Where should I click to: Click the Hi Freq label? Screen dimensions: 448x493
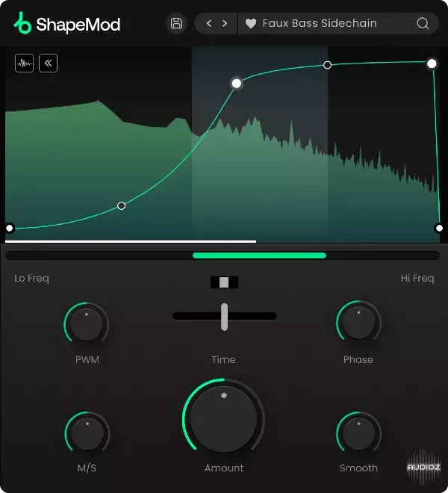coord(417,279)
